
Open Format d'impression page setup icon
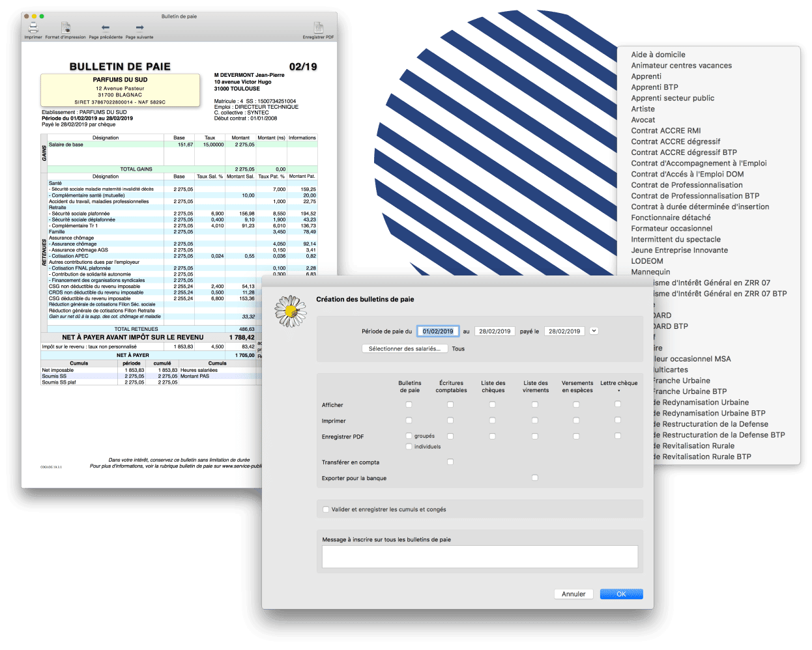[x=66, y=27]
